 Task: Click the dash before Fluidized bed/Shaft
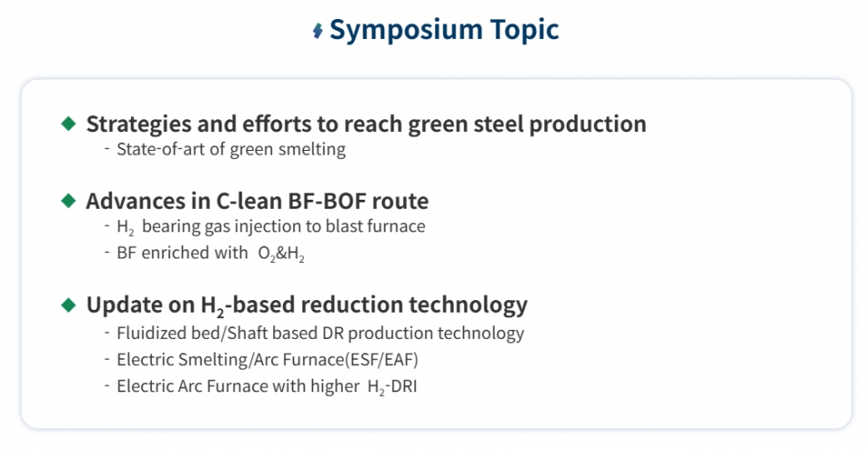(x=107, y=333)
